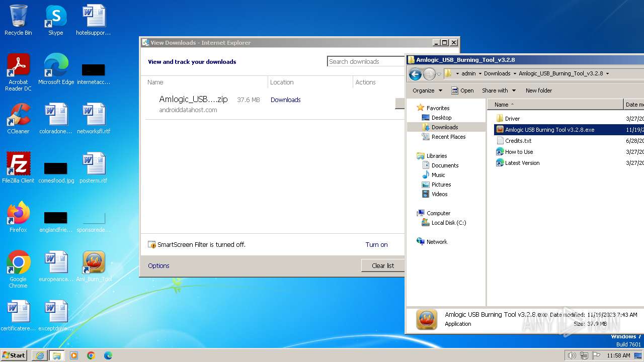Click Open in Explorer toolbar
644x362 pixels.
pyautogui.click(x=462, y=90)
